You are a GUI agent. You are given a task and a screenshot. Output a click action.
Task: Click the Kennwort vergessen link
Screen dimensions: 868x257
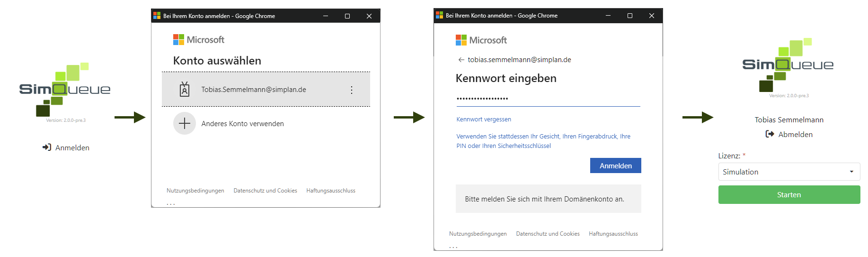point(484,119)
